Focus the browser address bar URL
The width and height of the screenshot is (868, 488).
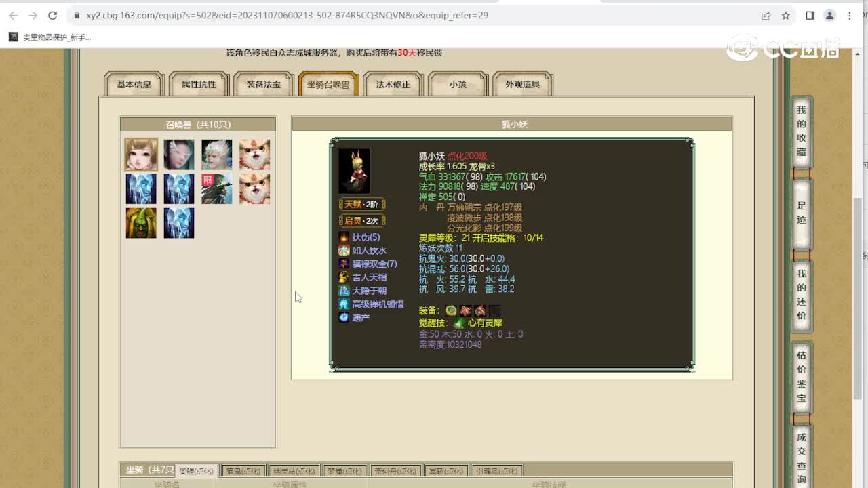click(287, 15)
